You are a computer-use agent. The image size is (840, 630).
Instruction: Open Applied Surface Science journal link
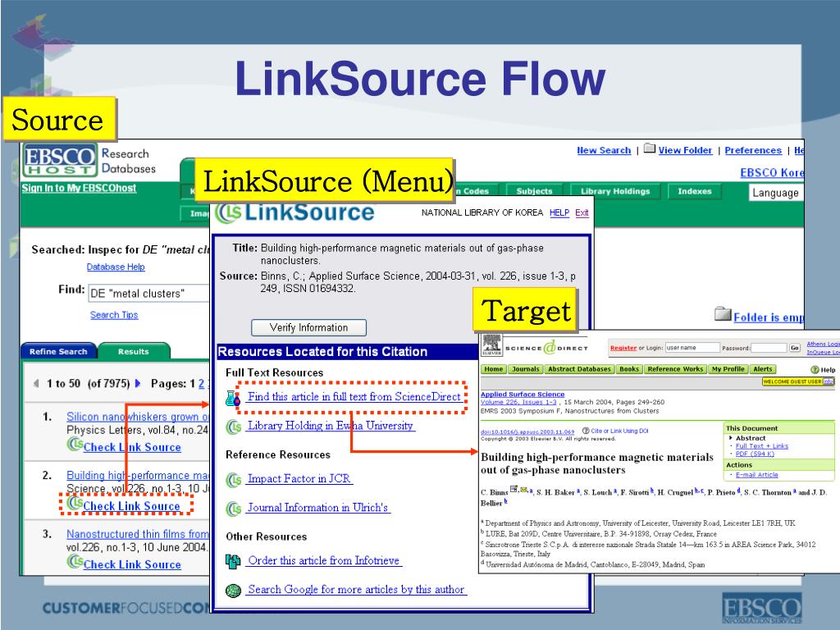click(x=523, y=395)
